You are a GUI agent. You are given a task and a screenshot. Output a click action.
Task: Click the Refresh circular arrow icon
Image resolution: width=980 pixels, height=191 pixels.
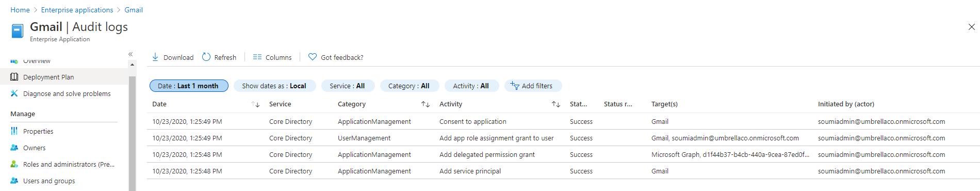[206, 57]
